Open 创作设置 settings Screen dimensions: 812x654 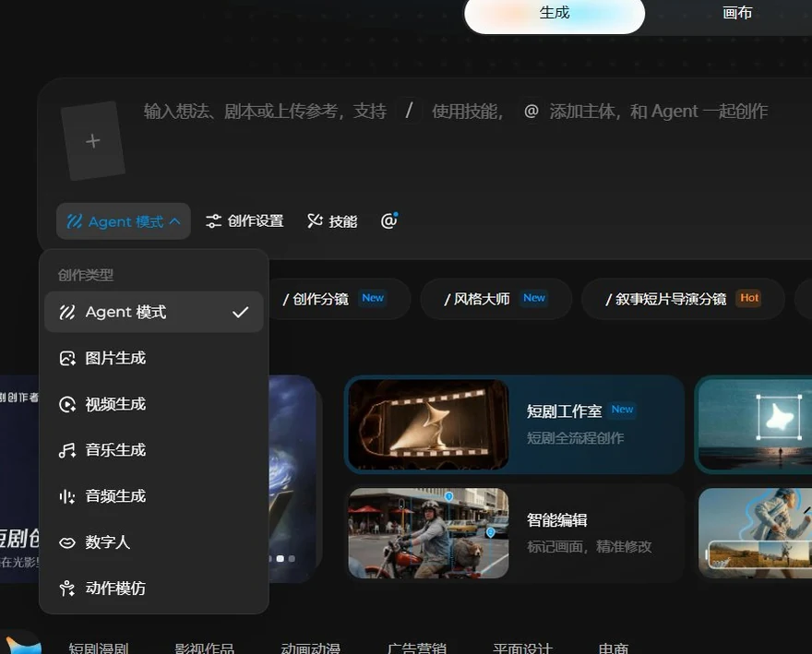[245, 221]
